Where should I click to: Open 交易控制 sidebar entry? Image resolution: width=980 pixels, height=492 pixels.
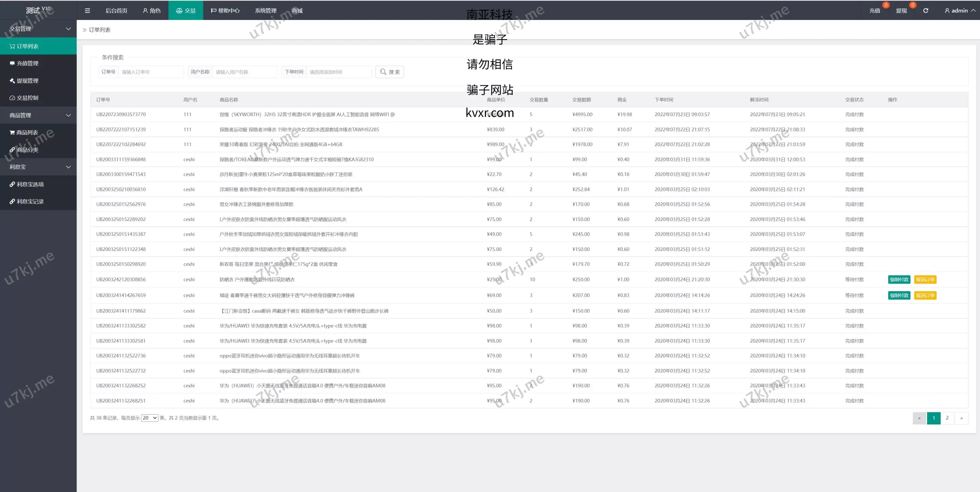[28, 98]
